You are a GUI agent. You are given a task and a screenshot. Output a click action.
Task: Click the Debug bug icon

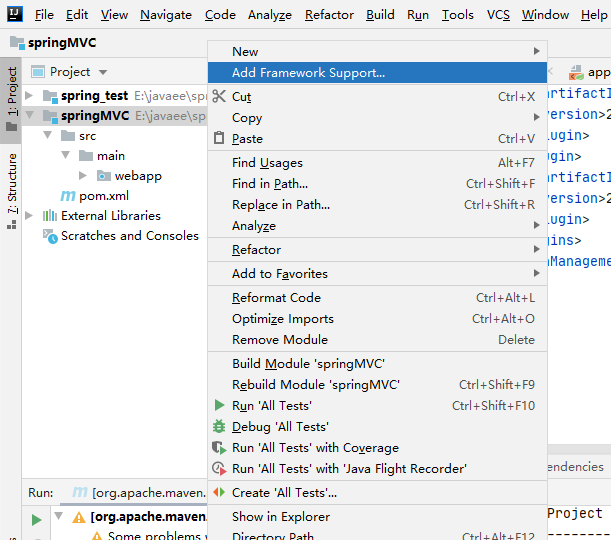tap(219, 426)
